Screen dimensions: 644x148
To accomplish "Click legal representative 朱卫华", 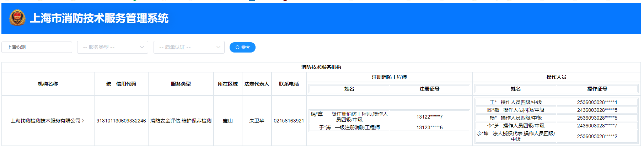I will [257, 121].
